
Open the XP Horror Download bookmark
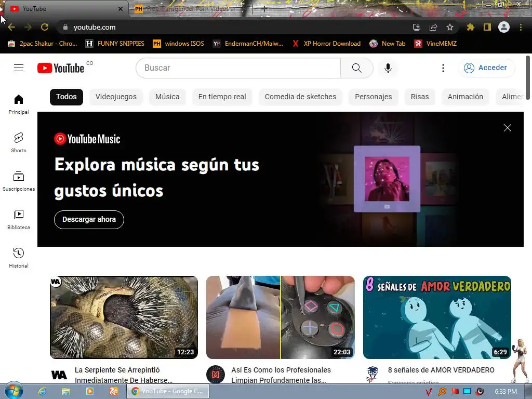[326, 44]
